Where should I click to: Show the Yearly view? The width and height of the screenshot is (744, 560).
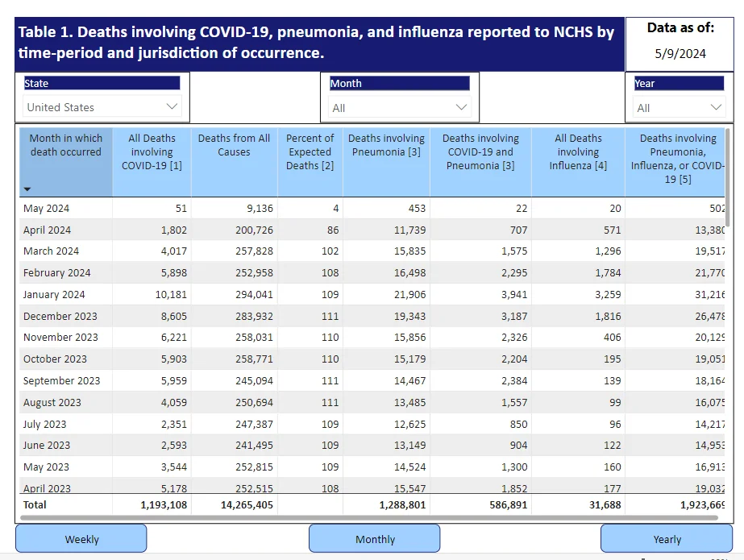point(667,539)
